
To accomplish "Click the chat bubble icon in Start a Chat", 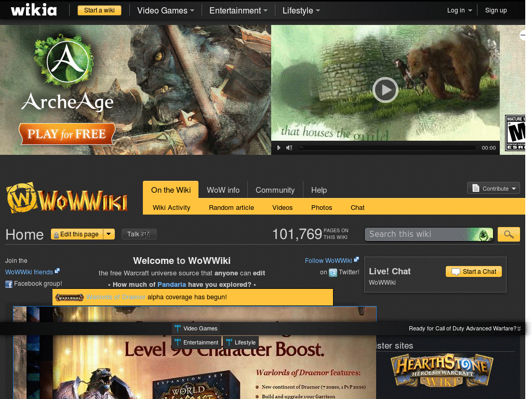I will [x=456, y=272].
